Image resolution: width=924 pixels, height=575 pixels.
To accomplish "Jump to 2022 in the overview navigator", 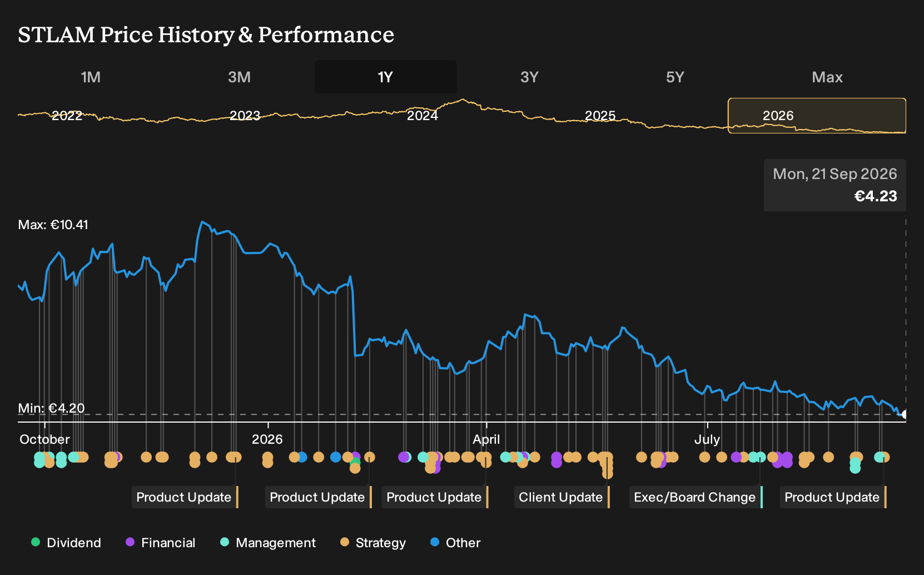I will point(67,116).
